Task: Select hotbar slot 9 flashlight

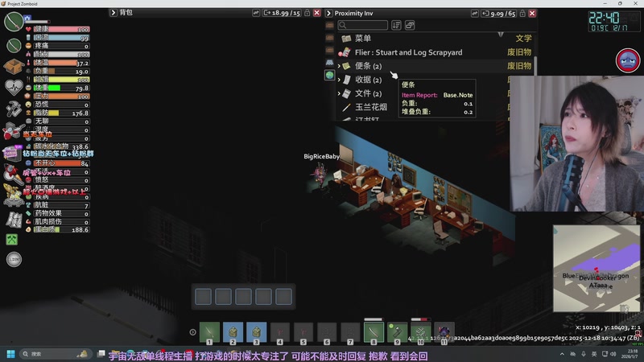Action: (x=397, y=332)
